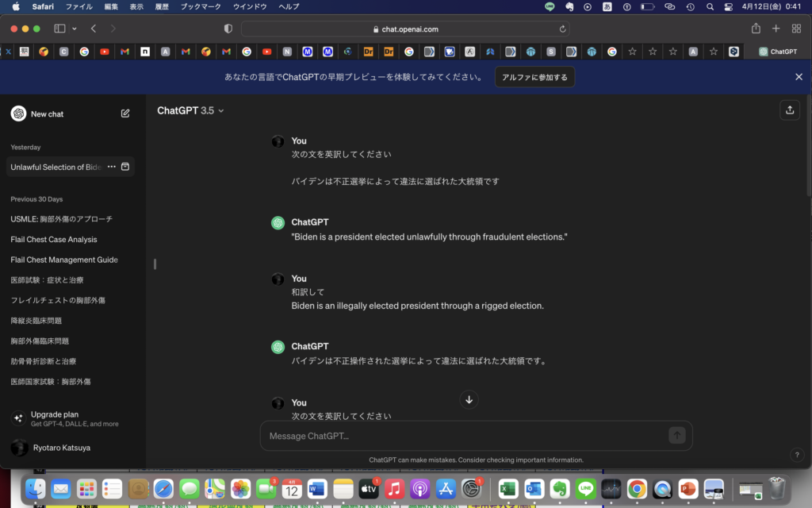Screen dimensions: 812x508
Task: Click the send message arrow button
Action: coord(676,435)
